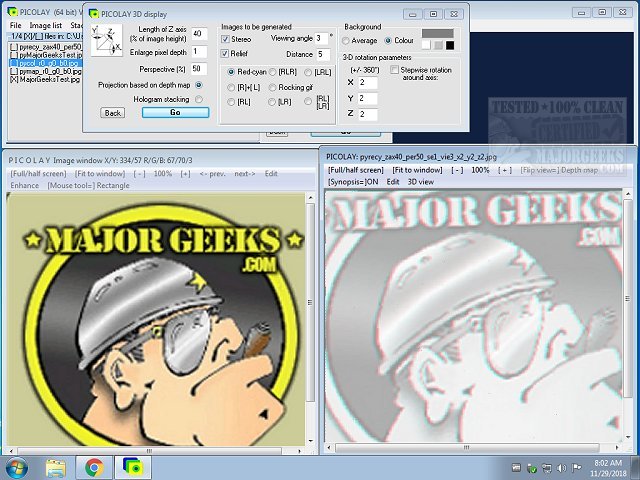Select PICOLAY icon in taskbar
Viewport: 640px width, 480px height.
[133, 468]
